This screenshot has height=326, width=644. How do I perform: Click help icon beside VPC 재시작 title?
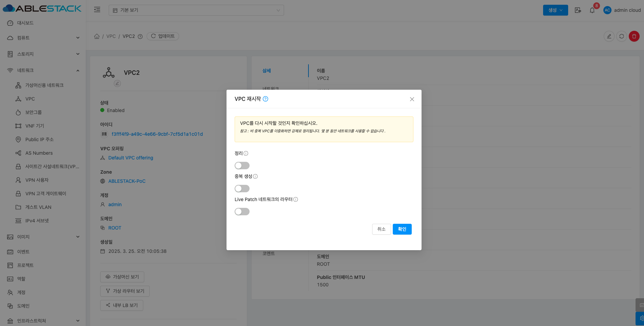[x=265, y=99]
